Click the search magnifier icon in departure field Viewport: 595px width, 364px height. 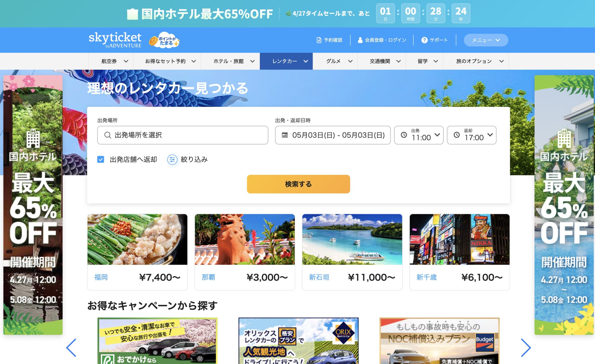tap(107, 135)
